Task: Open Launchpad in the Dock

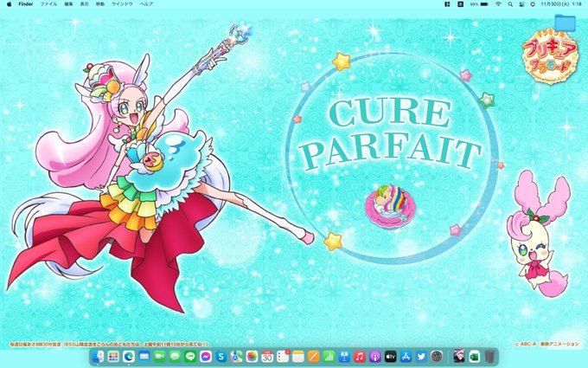Action: coord(113,357)
